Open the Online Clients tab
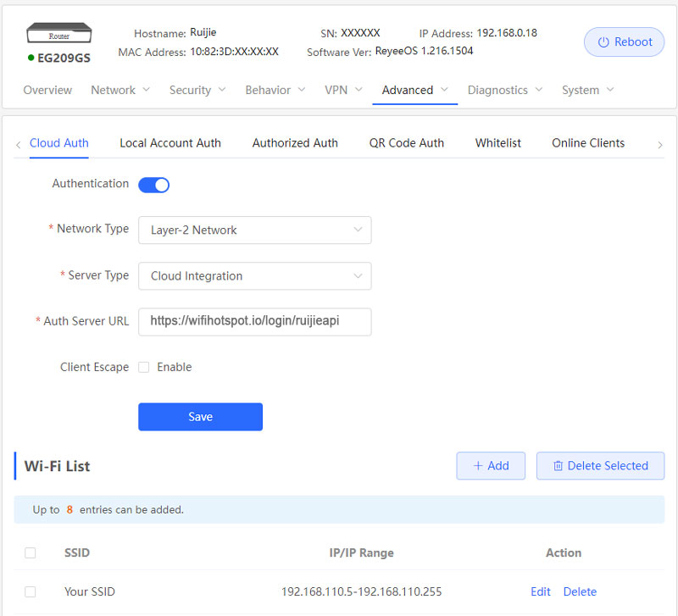678x616 pixels. pos(588,143)
